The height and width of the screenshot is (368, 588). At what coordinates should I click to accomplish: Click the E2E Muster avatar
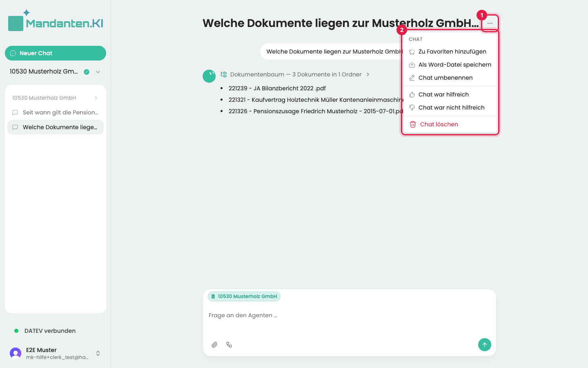coord(16,353)
